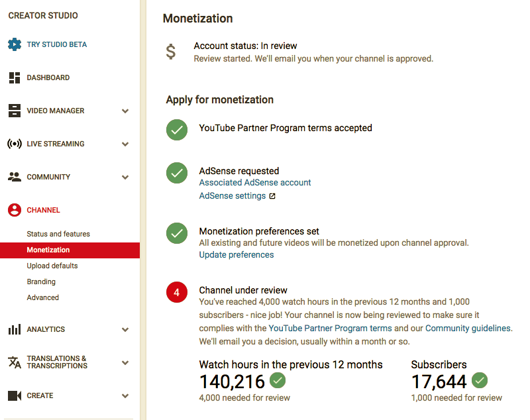
Task: Click the 17,644 subscribers value
Action: tap(439, 382)
